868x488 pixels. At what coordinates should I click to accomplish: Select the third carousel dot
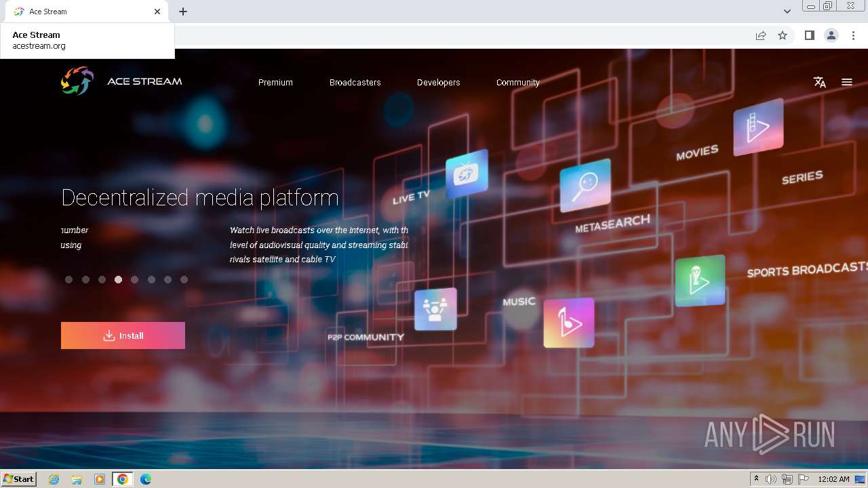click(102, 279)
